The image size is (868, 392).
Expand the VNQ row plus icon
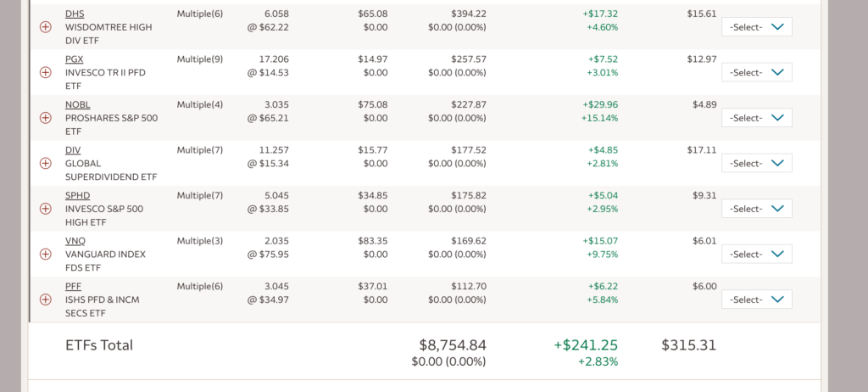click(x=46, y=254)
